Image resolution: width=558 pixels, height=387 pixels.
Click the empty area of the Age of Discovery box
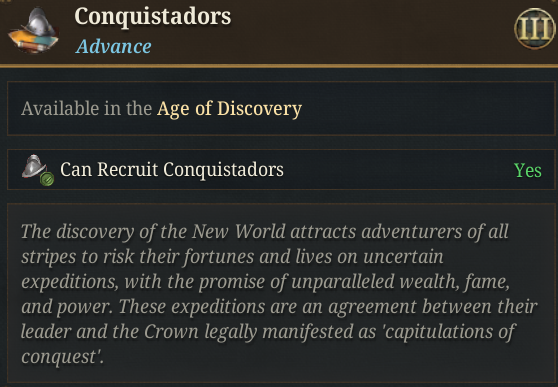(x=427, y=108)
